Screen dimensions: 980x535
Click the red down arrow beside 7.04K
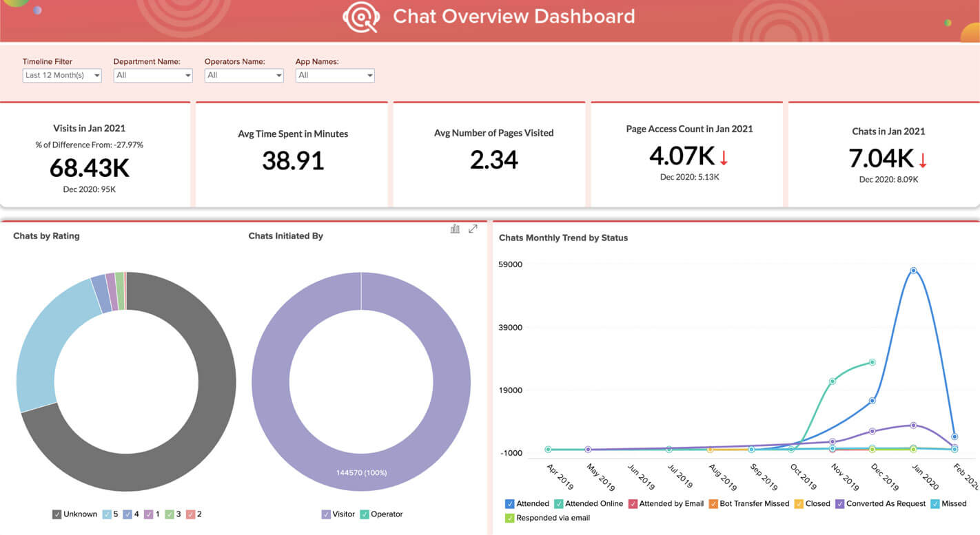pos(923,160)
